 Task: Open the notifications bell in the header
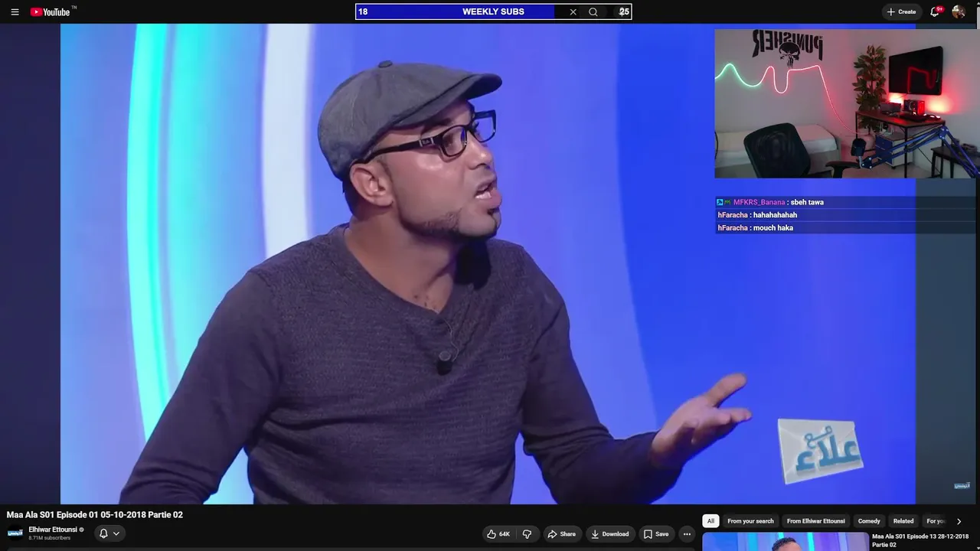(x=935, y=11)
